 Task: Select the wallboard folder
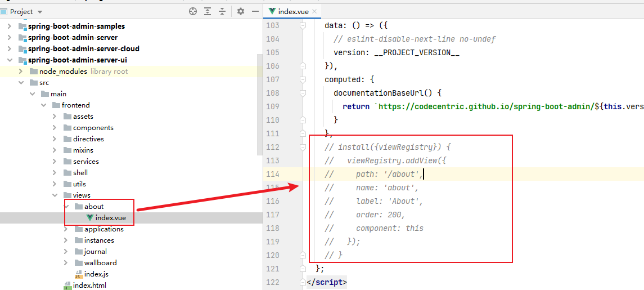[100, 263]
